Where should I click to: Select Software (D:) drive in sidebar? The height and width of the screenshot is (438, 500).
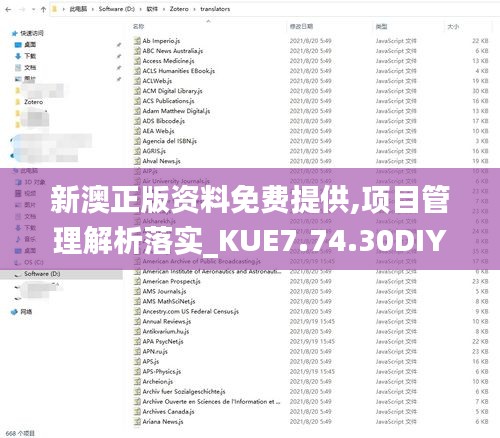coord(42,274)
